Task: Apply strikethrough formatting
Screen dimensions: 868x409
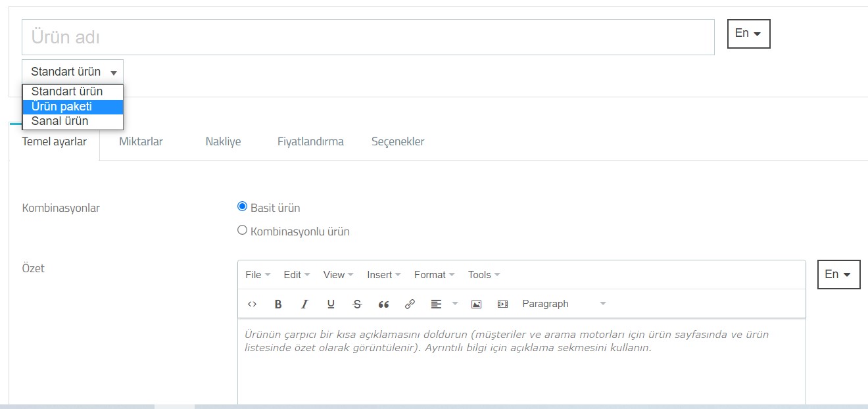Action: tap(357, 304)
